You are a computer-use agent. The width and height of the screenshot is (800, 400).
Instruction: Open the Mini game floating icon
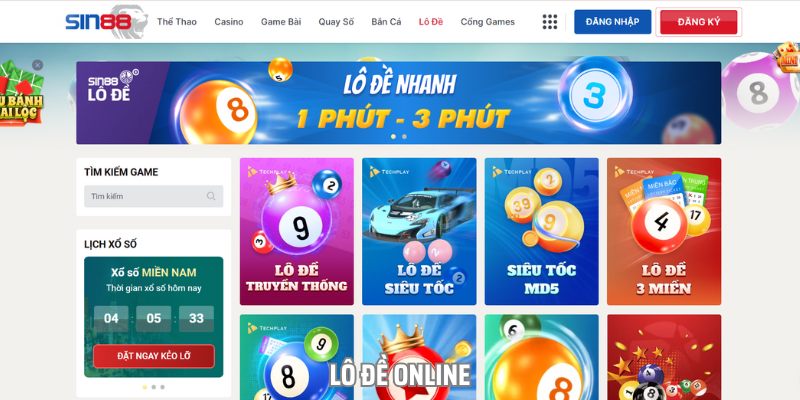[787, 58]
